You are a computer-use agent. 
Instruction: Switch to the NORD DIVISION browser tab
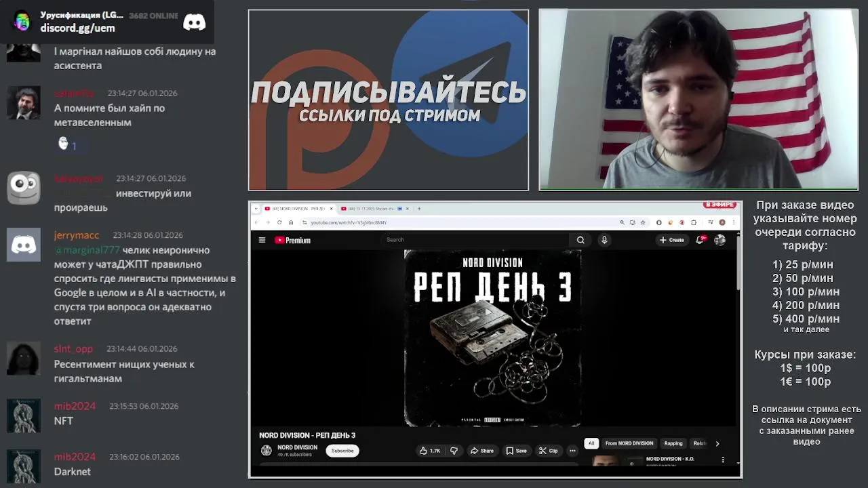tap(299, 209)
